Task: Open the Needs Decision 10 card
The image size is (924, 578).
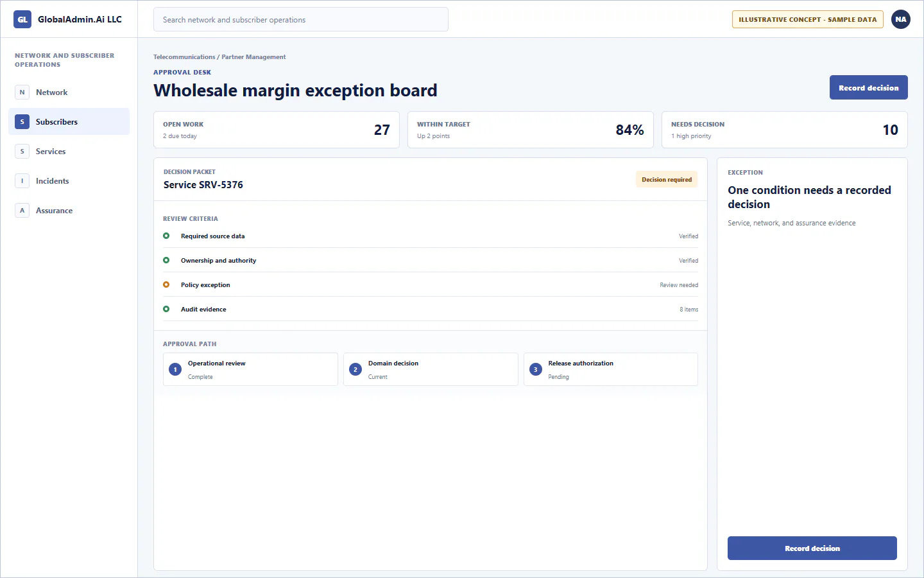Action: point(785,130)
